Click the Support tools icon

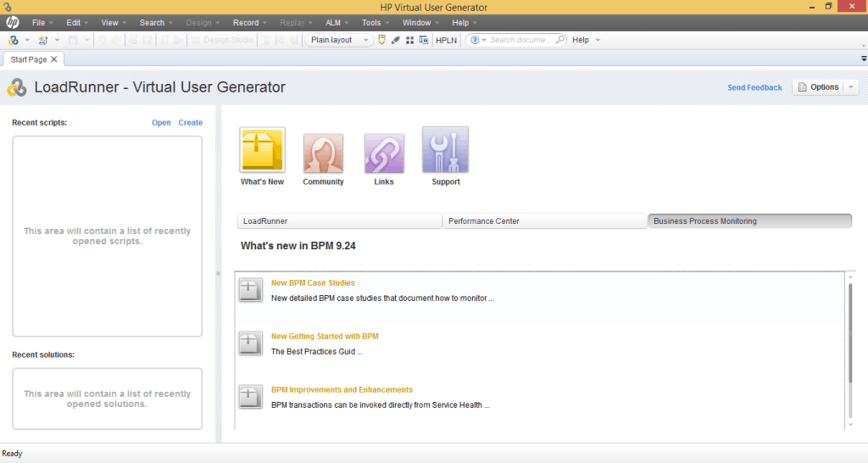coord(446,150)
